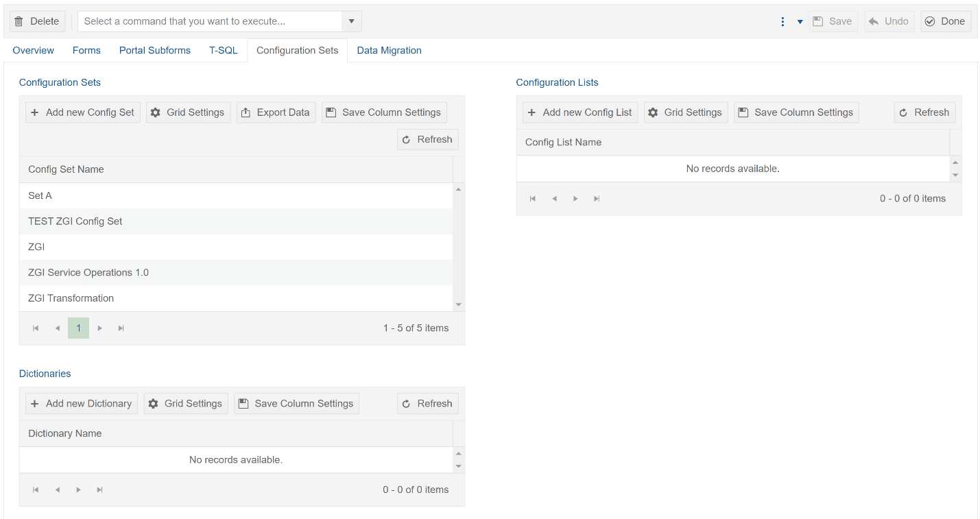The image size is (980, 519).
Task: Click the Configuration Sets section heading
Action: tap(60, 82)
